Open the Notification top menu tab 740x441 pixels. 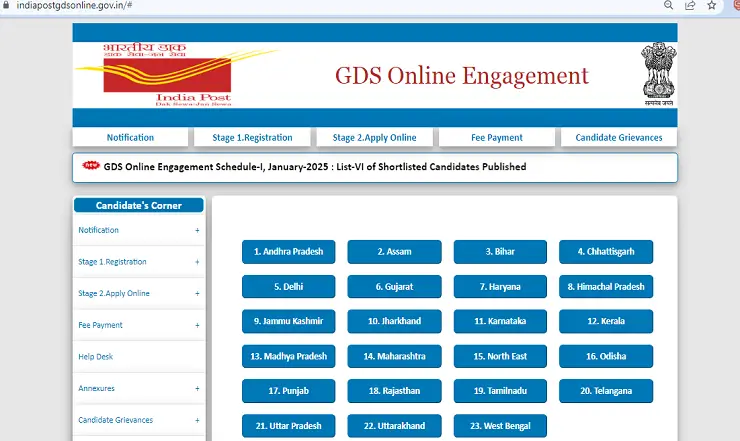130,137
